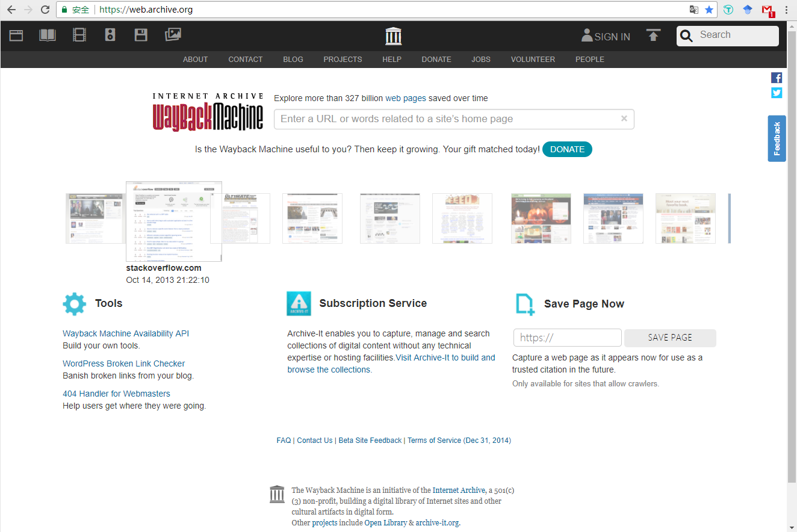Image resolution: width=797 pixels, height=532 pixels.
Task: Click the Gmail extension icon
Action: coord(768,10)
